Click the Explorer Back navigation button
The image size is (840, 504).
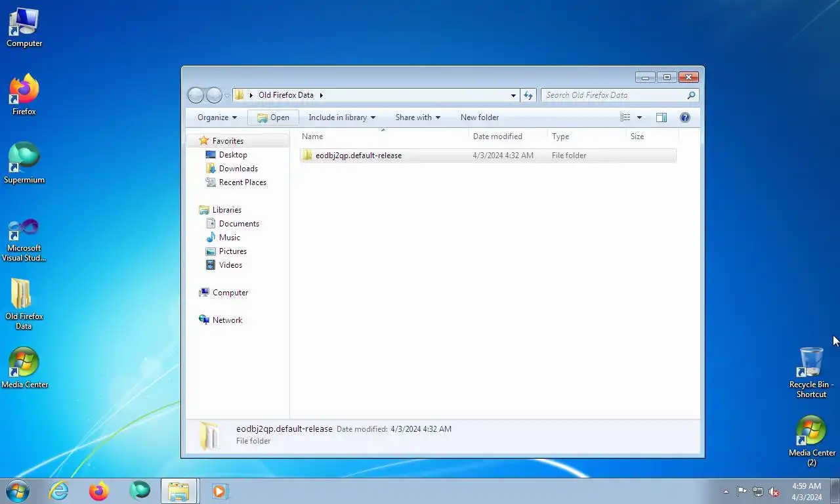(196, 95)
